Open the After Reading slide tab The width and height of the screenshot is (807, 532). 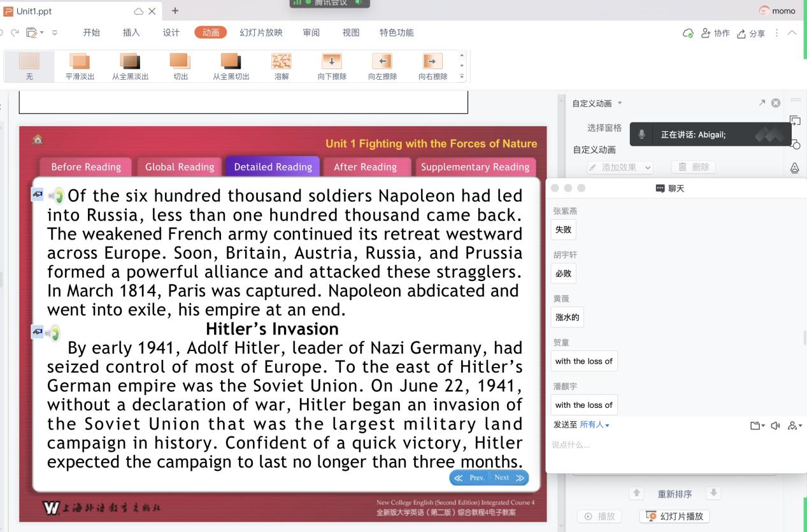[x=365, y=167]
